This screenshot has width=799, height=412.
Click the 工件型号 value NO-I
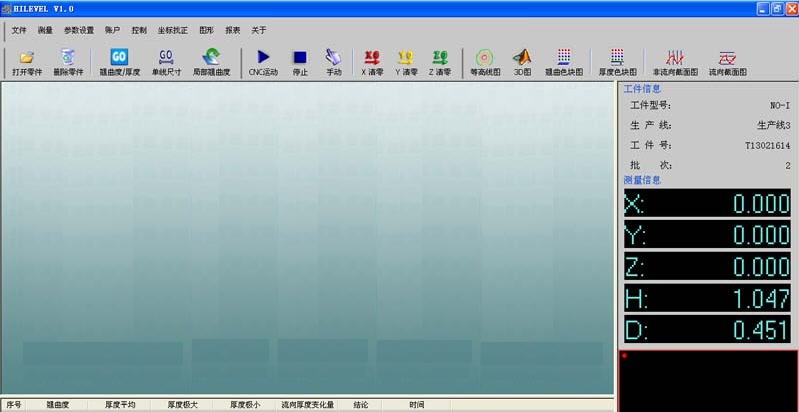(780, 105)
